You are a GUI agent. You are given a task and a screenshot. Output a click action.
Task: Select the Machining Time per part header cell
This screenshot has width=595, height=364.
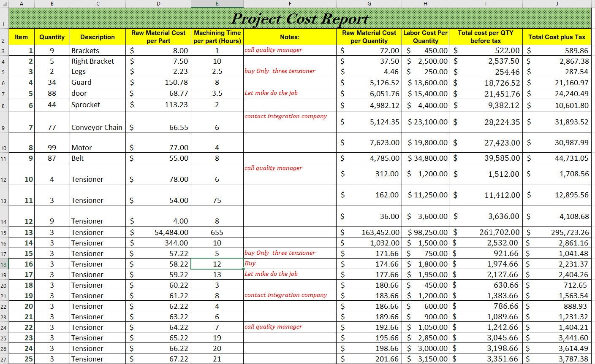[x=217, y=37]
